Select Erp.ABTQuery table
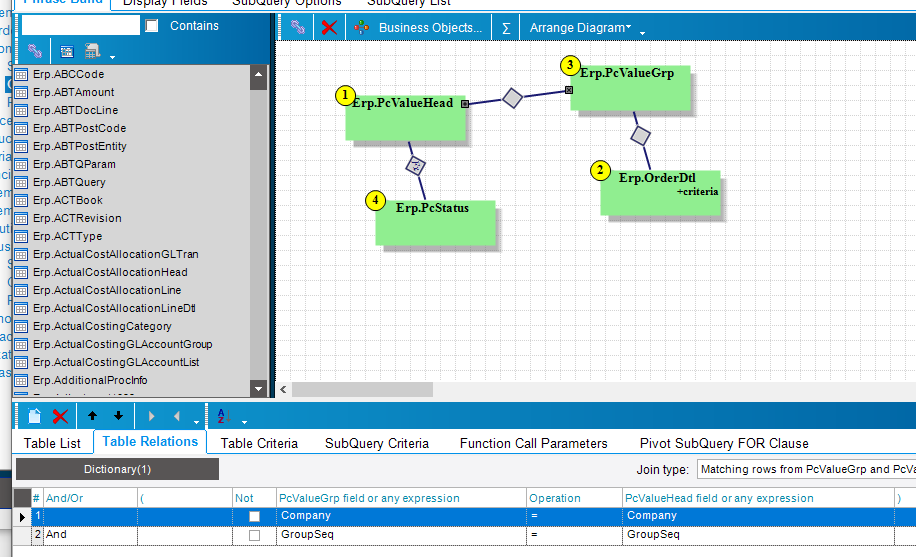Image resolution: width=916 pixels, height=557 pixels. pos(69,182)
